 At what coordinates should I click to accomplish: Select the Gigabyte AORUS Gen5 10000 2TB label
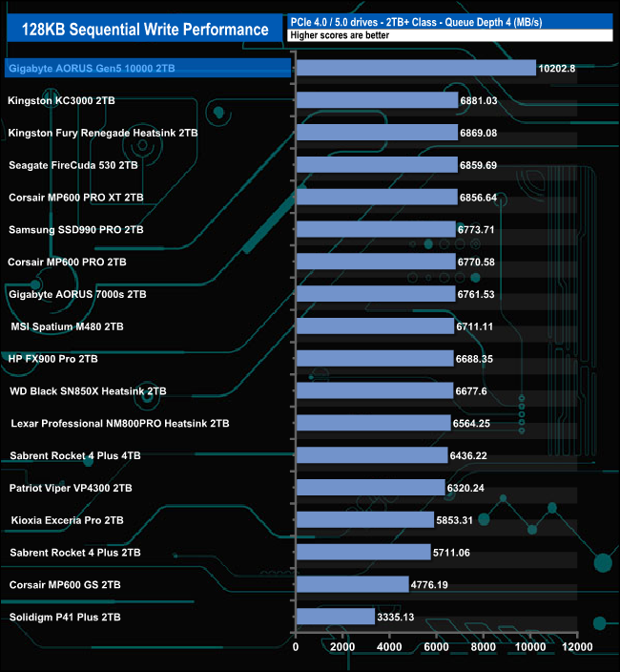[x=92, y=69]
